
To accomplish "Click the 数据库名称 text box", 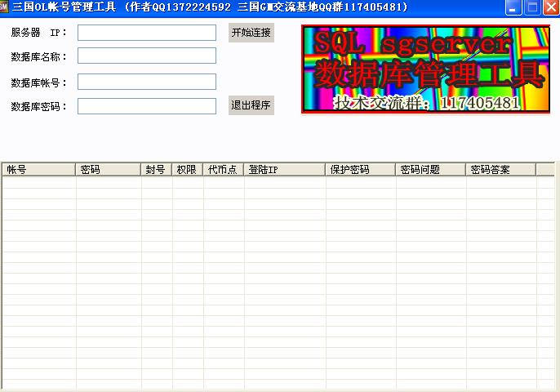I will 147,56.
